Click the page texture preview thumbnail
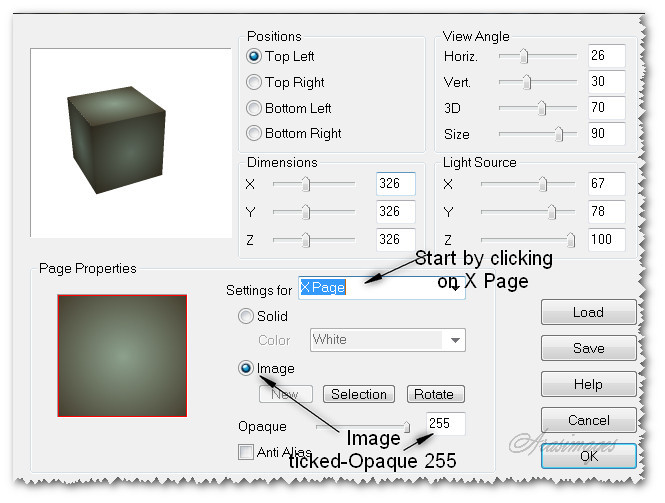This screenshot has height=503, width=665. point(122,354)
